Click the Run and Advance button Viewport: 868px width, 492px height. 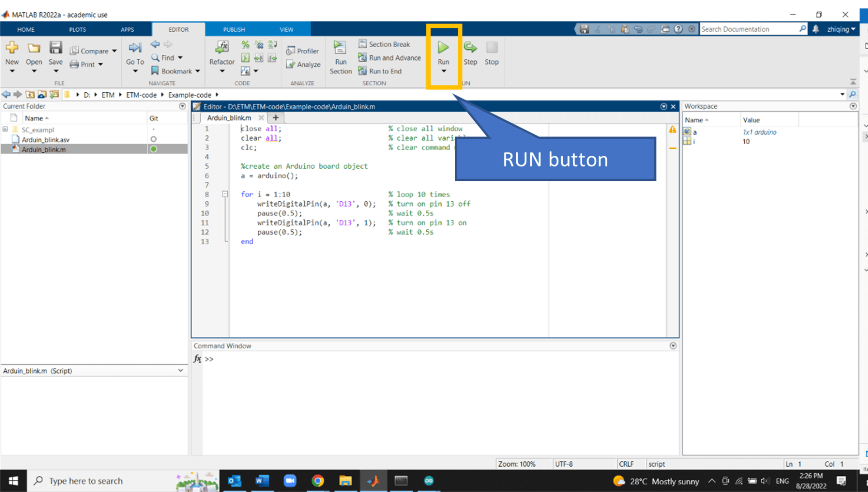pyautogui.click(x=390, y=58)
